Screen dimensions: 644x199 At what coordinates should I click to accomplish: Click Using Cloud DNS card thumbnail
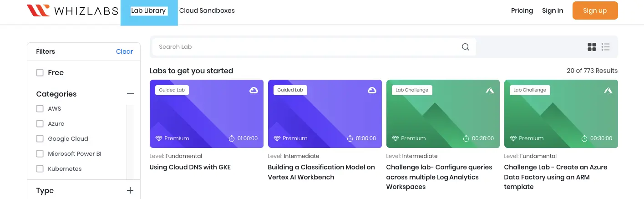click(x=206, y=114)
